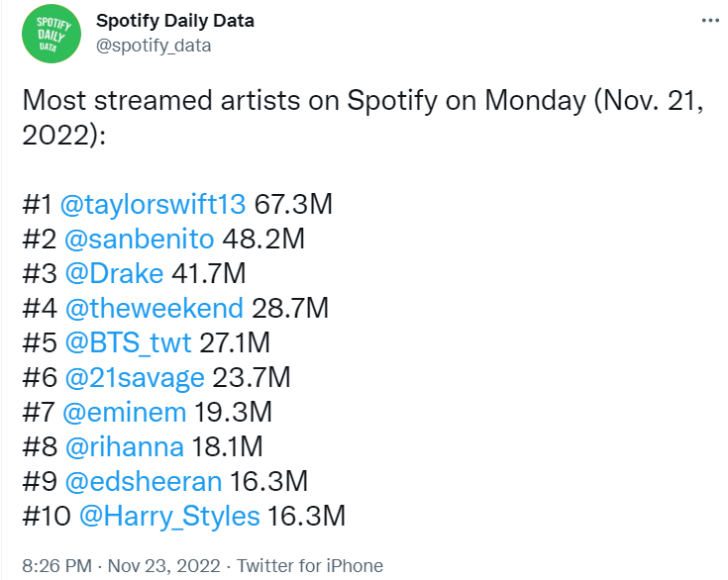This screenshot has width=728, height=580.
Task: Visit the @Harry_Styles profile mention
Action: pyautogui.click(x=168, y=516)
